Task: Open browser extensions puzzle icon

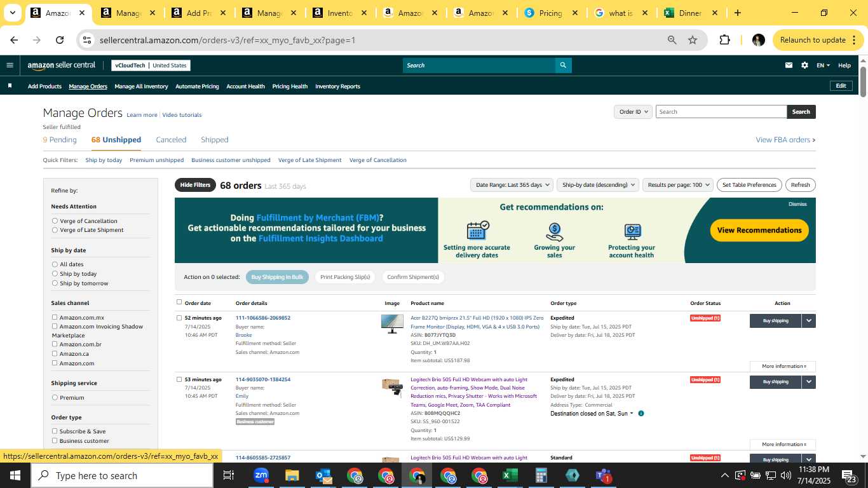Action: tap(724, 40)
